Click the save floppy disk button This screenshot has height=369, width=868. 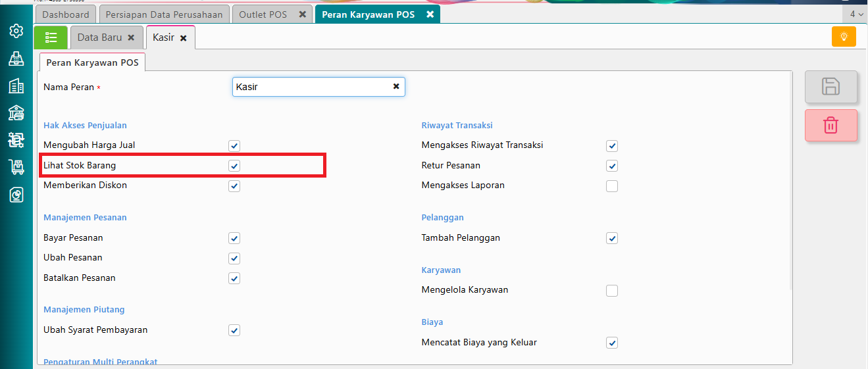tap(831, 87)
